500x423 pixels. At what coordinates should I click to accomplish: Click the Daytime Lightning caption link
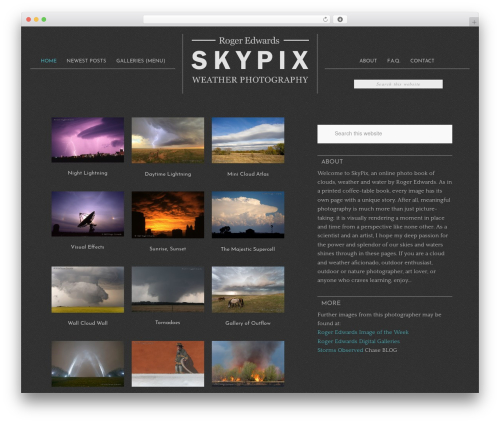coord(168,174)
